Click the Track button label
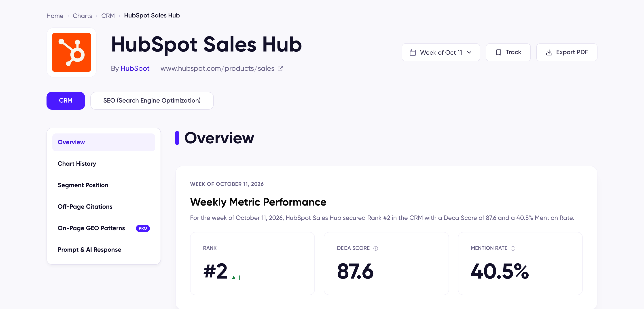The width and height of the screenshot is (644, 309). pyautogui.click(x=513, y=52)
